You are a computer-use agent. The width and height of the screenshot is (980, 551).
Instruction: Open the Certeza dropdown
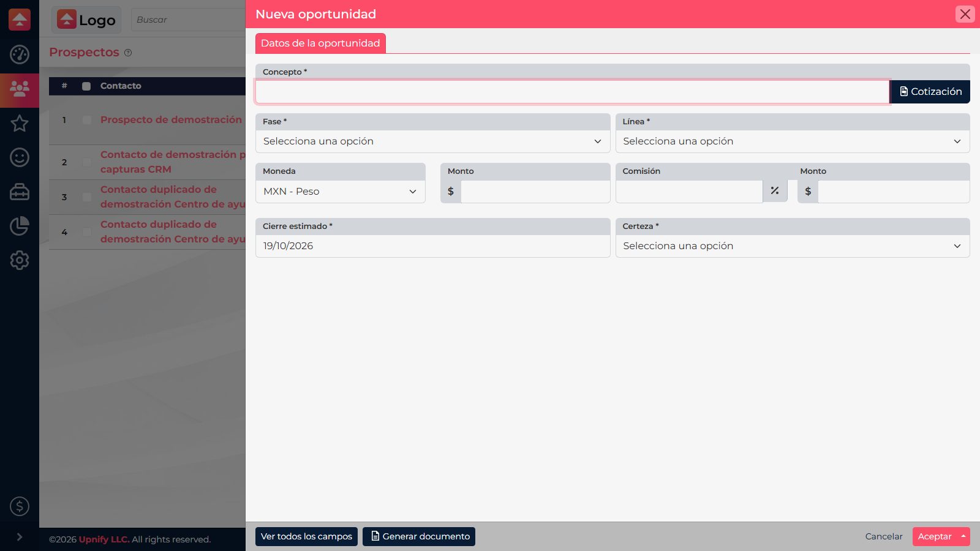click(x=793, y=246)
